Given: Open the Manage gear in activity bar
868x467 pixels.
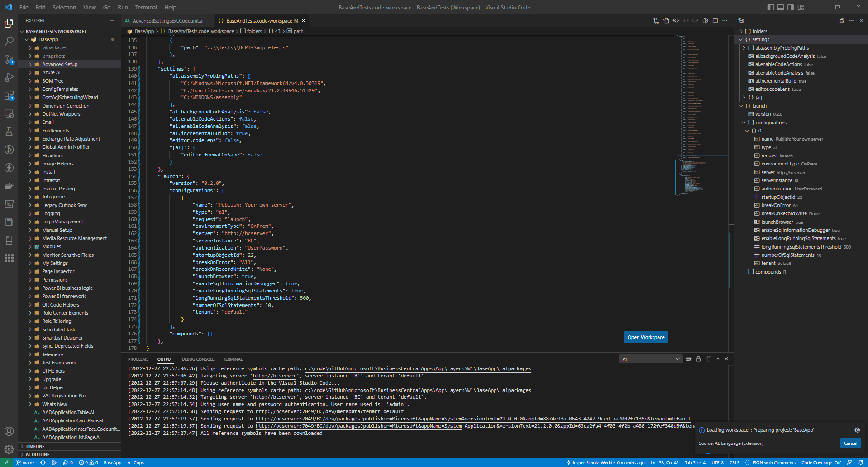Looking at the screenshot, I should point(9,449).
